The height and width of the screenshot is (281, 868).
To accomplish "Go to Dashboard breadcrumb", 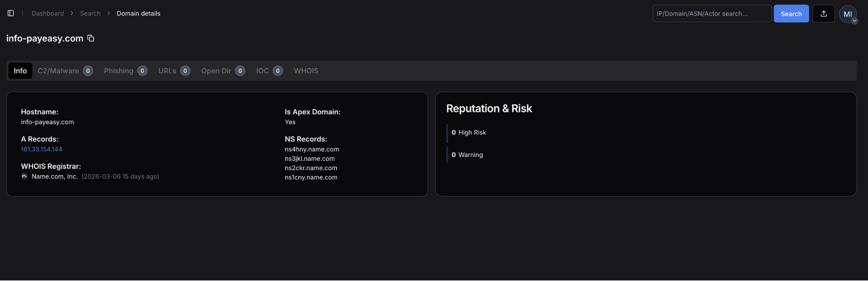I will 48,13.
